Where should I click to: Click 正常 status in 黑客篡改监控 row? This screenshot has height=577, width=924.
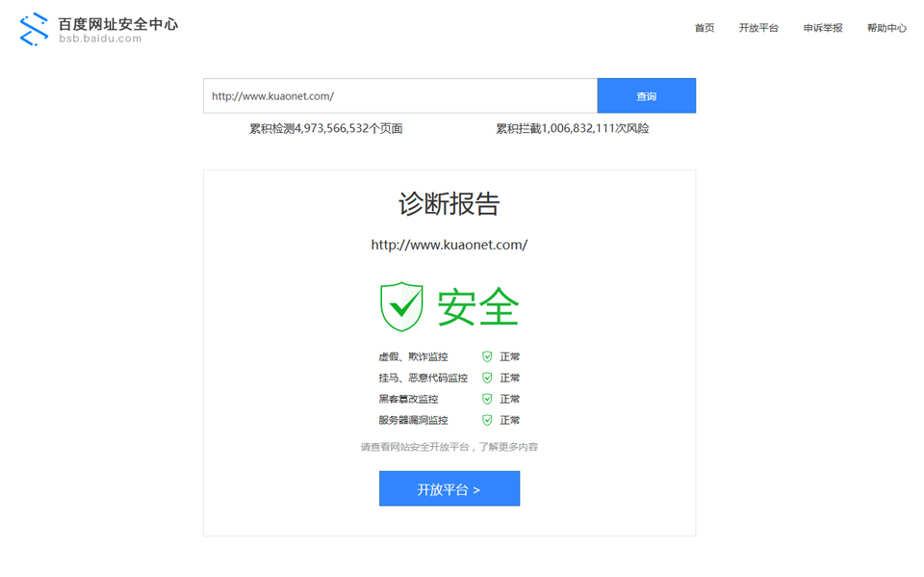(x=510, y=399)
